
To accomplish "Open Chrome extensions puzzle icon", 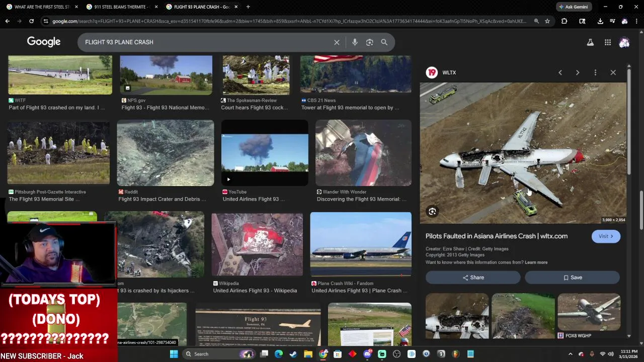I will 564,21.
